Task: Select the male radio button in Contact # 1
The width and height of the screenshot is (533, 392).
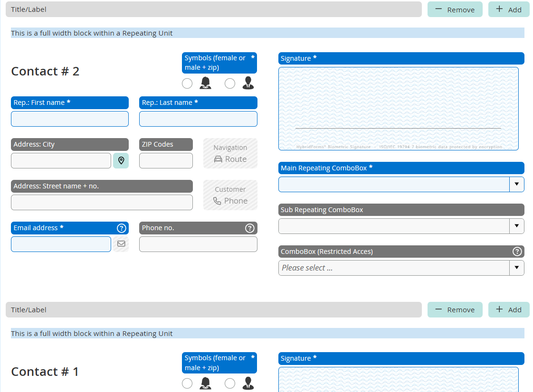Action: point(230,383)
